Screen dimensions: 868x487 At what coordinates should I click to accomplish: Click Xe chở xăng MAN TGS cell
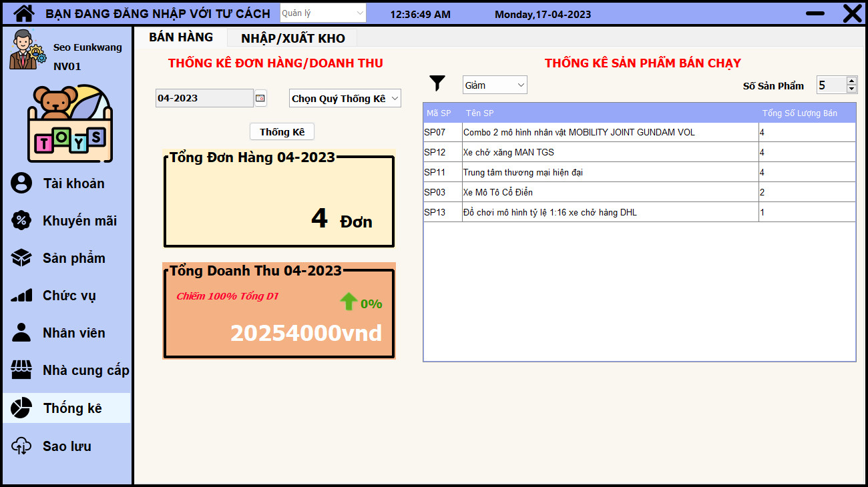click(x=610, y=152)
